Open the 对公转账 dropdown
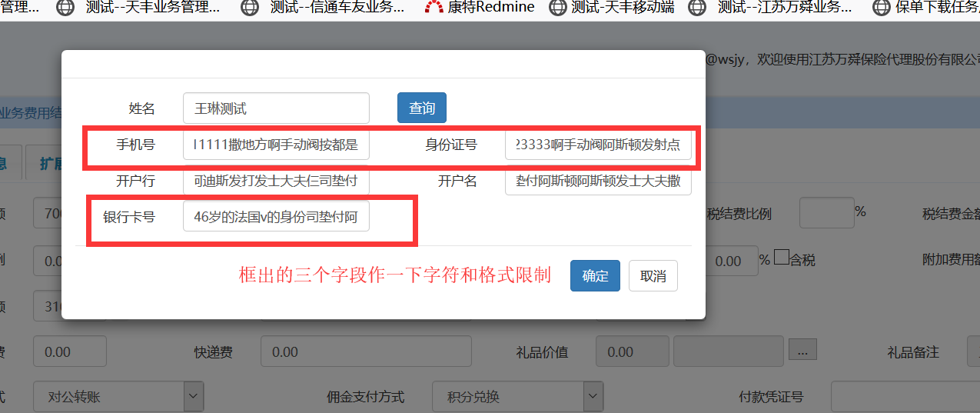Viewport: 980px width, 413px height. (x=118, y=397)
